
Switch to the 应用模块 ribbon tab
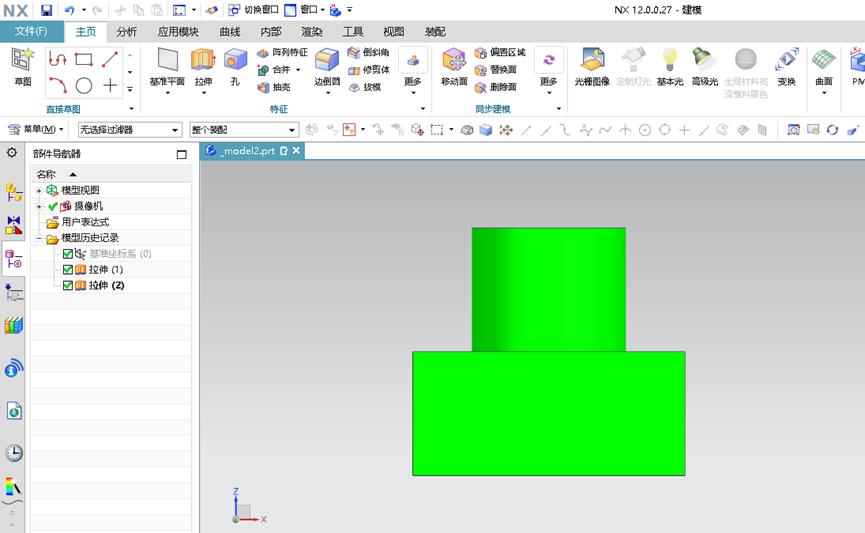click(x=178, y=32)
